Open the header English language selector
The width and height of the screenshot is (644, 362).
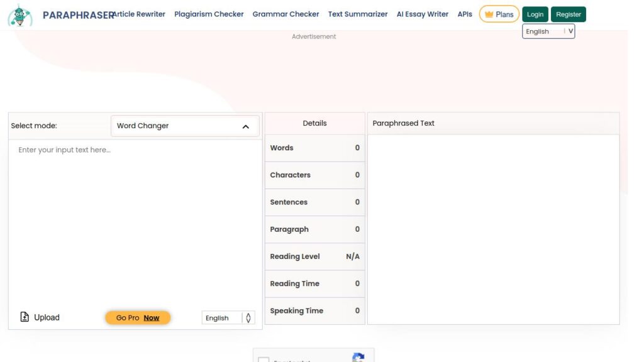[548, 31]
